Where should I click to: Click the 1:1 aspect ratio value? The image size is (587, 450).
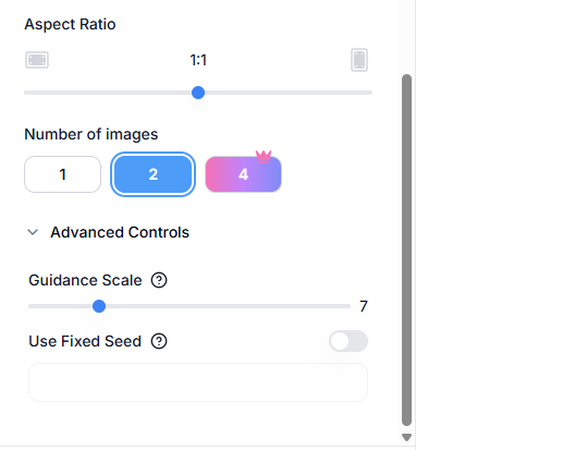click(x=198, y=60)
